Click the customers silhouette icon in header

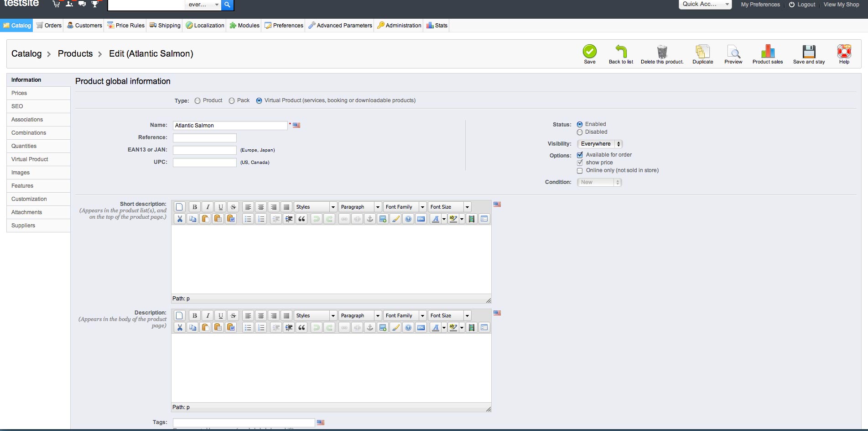(x=69, y=4)
